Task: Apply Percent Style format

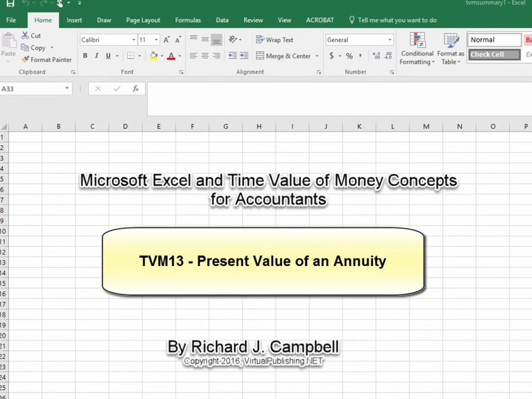Action: pyautogui.click(x=349, y=56)
